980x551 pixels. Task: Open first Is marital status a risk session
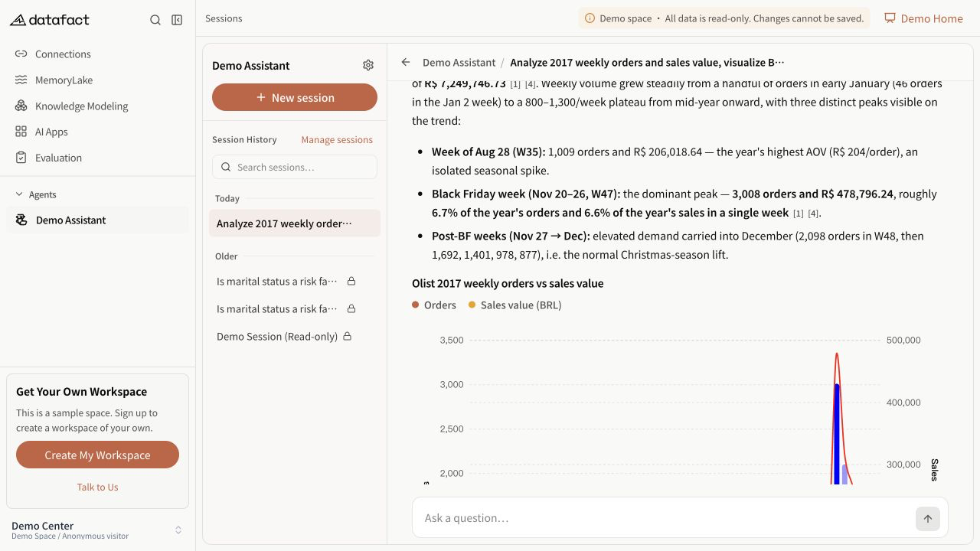295,282
